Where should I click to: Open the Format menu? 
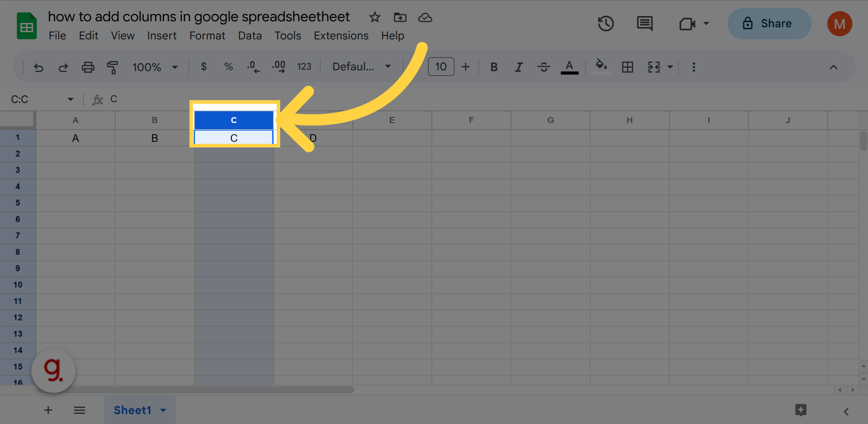(x=207, y=35)
